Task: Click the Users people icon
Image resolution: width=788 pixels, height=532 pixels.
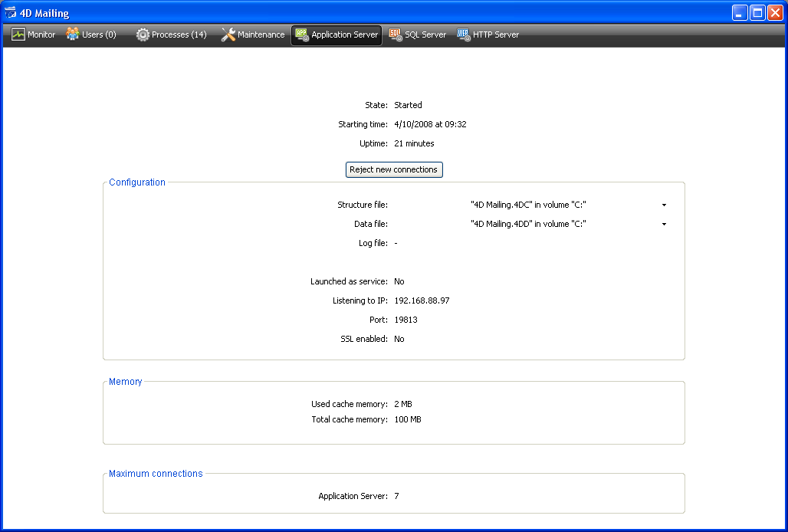Action: [x=73, y=34]
